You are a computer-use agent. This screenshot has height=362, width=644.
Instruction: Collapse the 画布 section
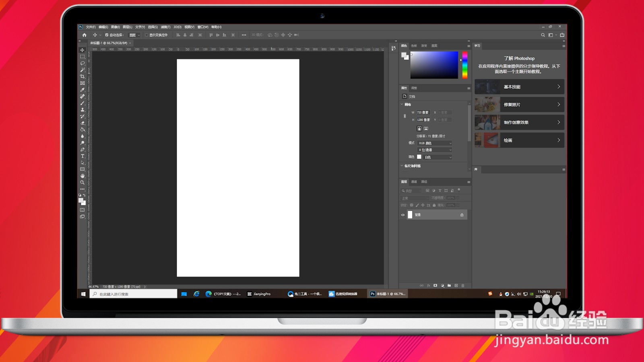coord(402,105)
